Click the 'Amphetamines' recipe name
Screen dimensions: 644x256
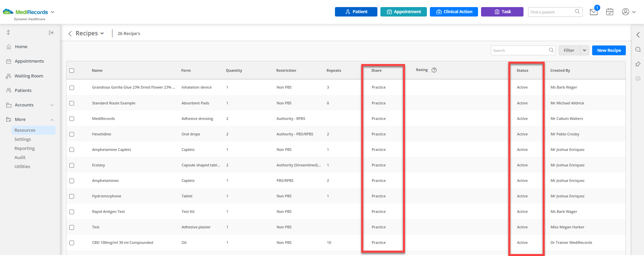[x=105, y=181]
